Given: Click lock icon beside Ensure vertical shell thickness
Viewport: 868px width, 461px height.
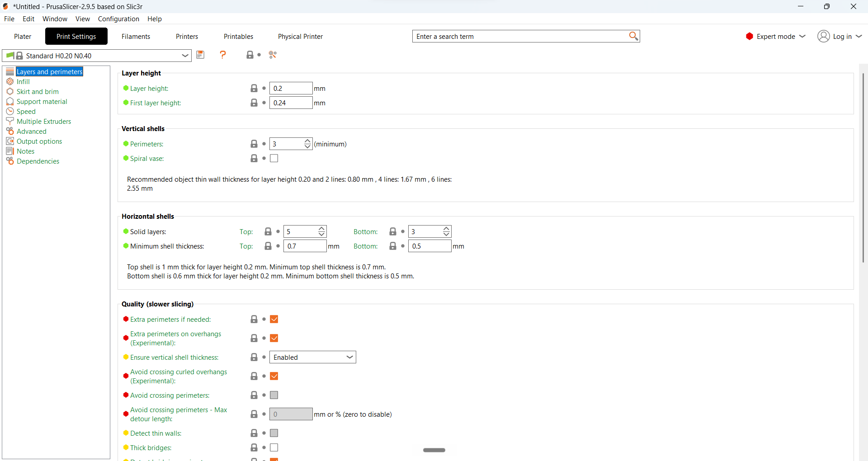Looking at the screenshot, I should tap(254, 357).
